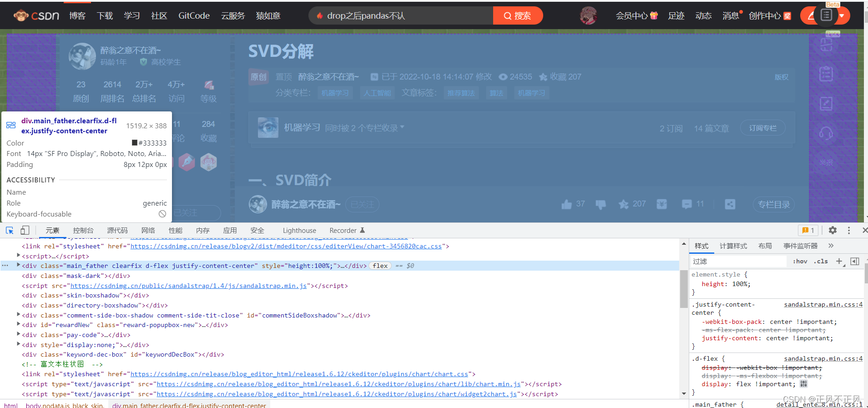Switch to the Lighthouse DevTools tab

pyautogui.click(x=299, y=231)
